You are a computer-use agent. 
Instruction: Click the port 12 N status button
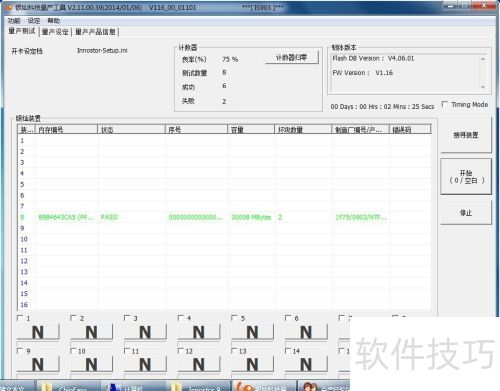point(199,364)
